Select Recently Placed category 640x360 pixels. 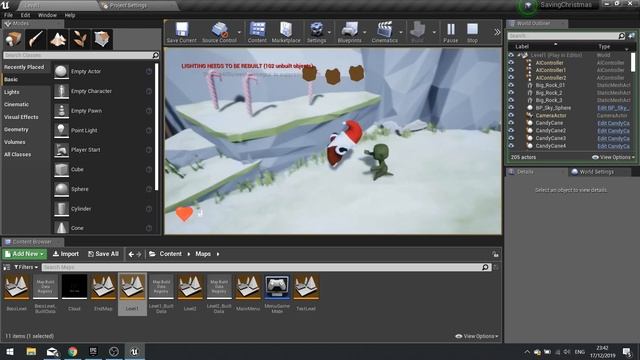point(24,67)
